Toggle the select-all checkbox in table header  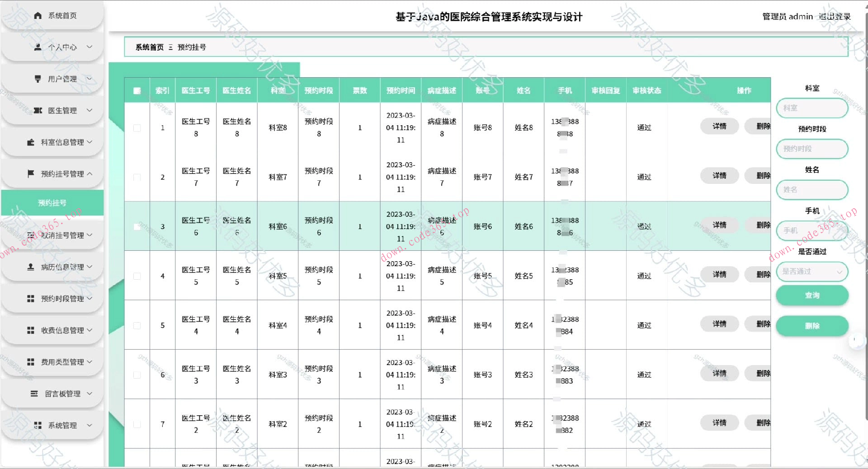click(x=137, y=91)
